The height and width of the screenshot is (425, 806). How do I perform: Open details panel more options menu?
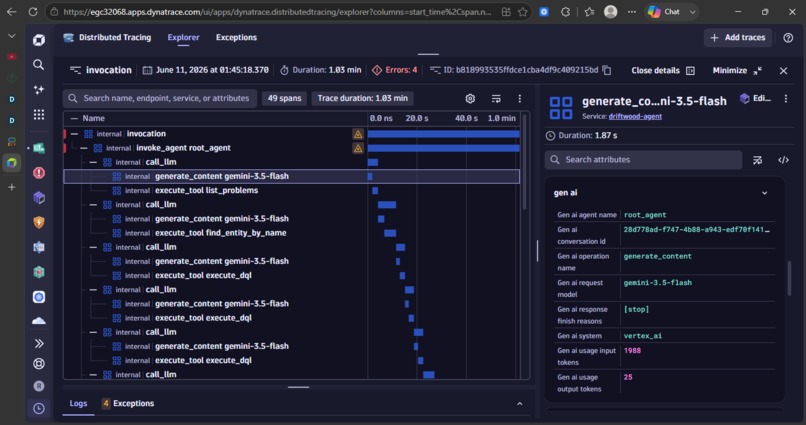point(786,99)
